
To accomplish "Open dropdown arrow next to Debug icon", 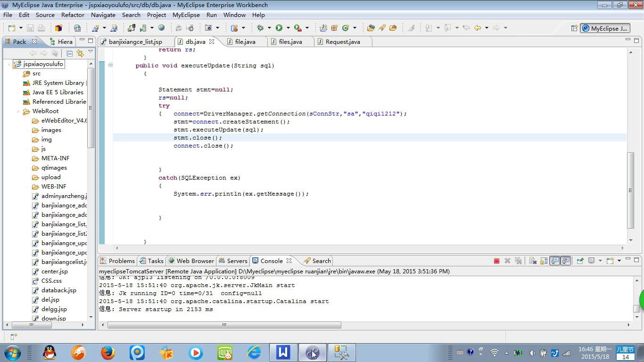I will coord(269,28).
